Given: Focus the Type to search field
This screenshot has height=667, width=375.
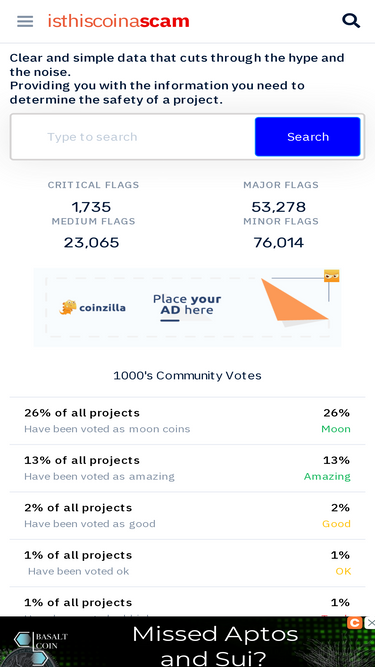Looking at the screenshot, I should tap(133, 137).
